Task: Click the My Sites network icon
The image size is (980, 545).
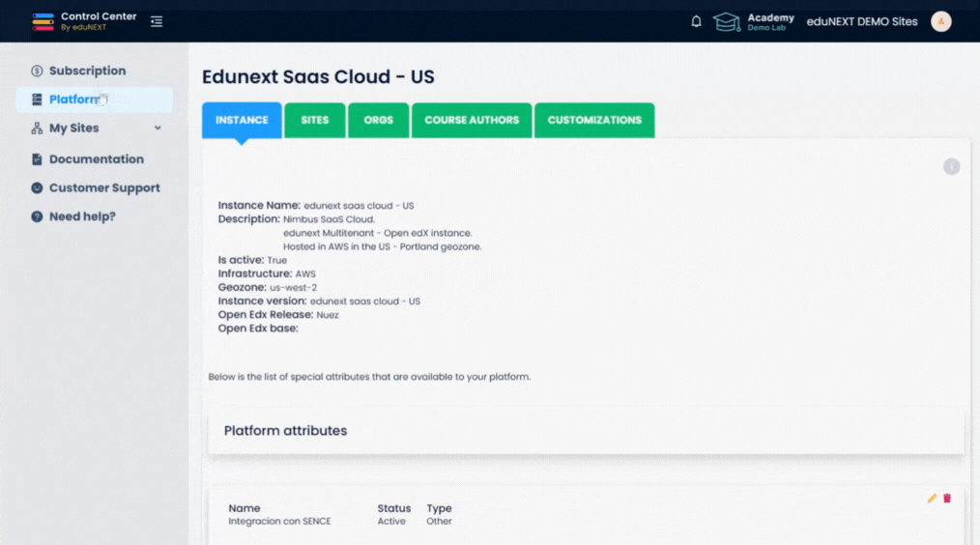Action: pos(37,129)
